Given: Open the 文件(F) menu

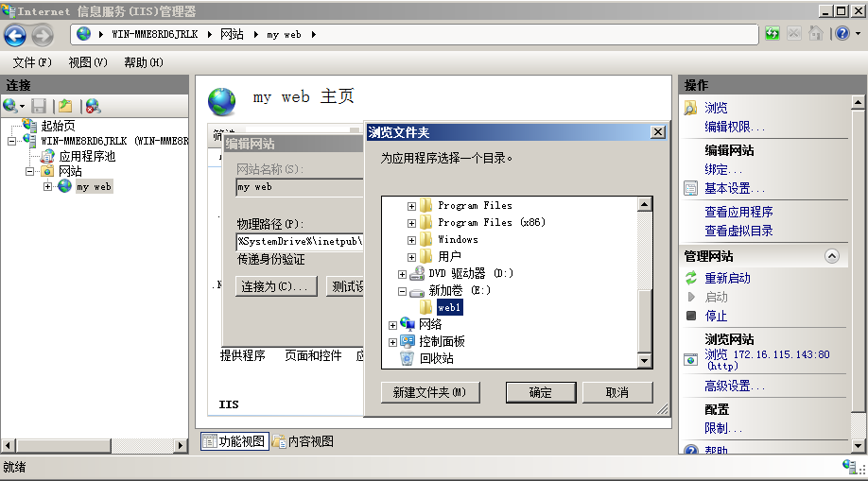Looking at the screenshot, I should [32, 62].
